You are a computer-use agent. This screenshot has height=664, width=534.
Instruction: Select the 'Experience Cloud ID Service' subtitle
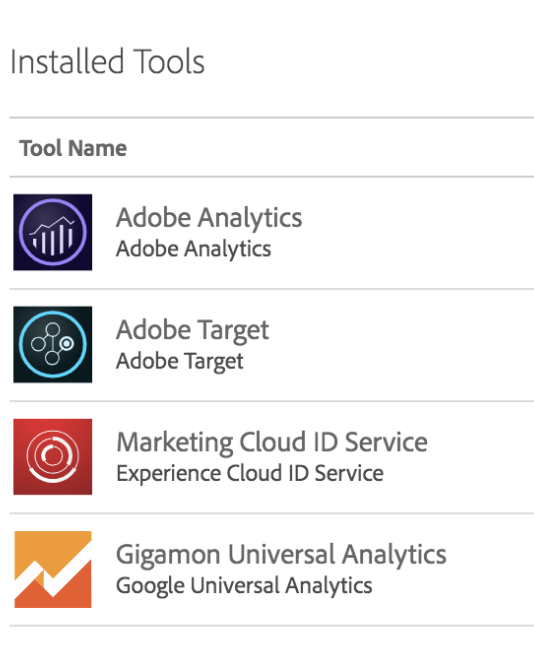(x=250, y=473)
